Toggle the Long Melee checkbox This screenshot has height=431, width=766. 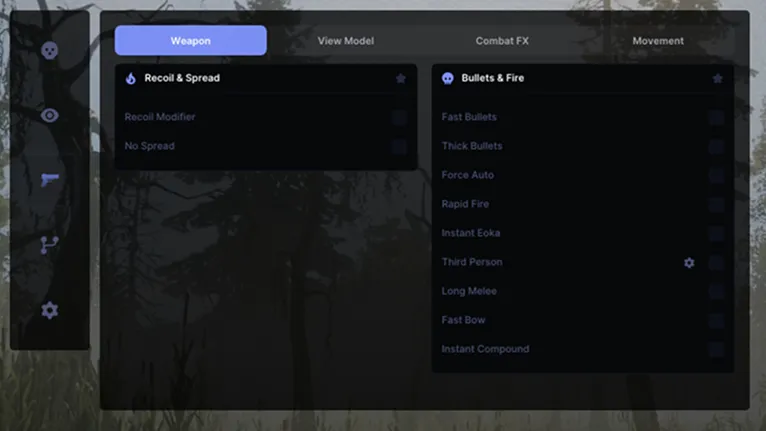tap(716, 291)
